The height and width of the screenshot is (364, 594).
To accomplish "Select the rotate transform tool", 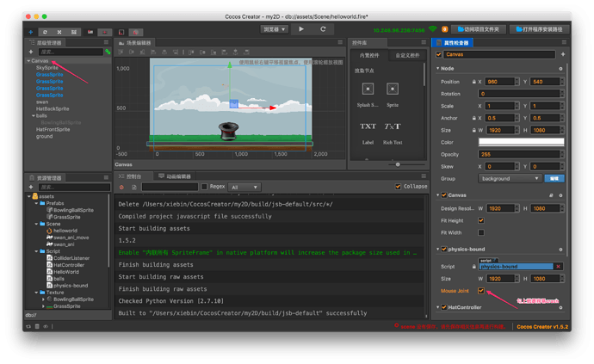I will (45, 32).
